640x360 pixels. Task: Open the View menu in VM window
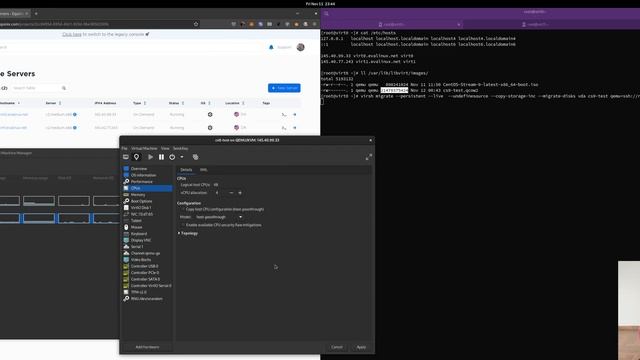165,149
